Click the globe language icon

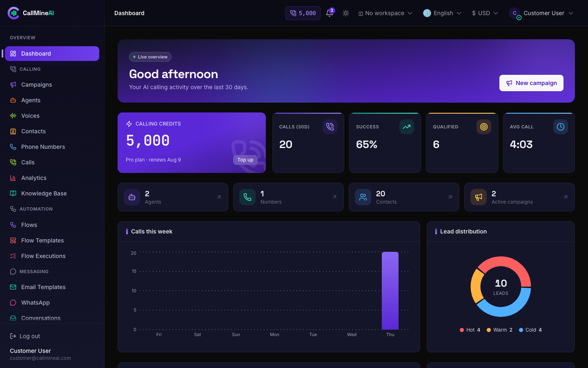click(x=427, y=13)
